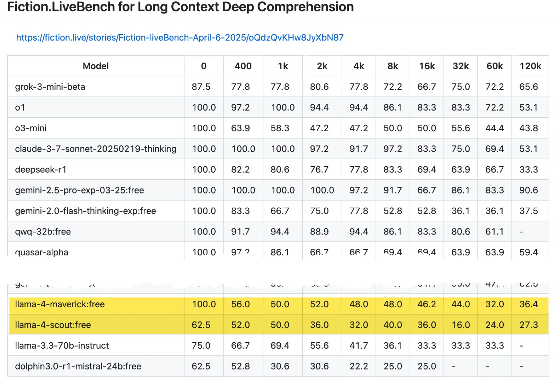
Task: Select the grok-3-mini-beta model name
Action: [x=50, y=87]
